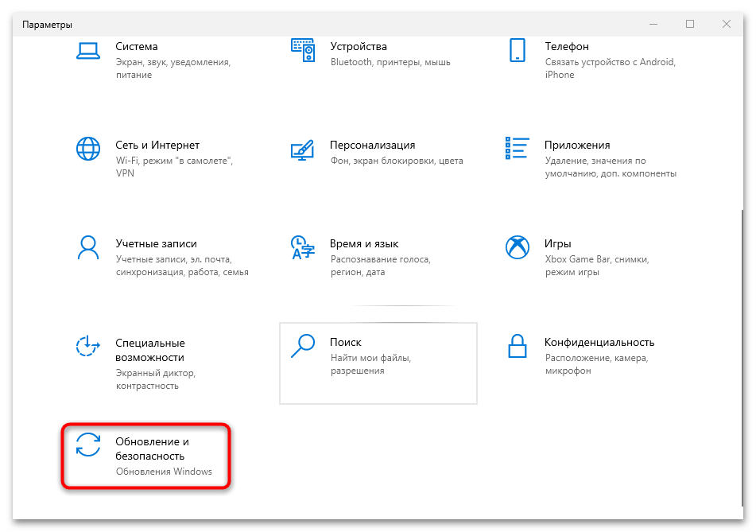Viewport: 756px width, 532px height.
Task: Click the Поиск magnifier icon
Action: [x=303, y=346]
